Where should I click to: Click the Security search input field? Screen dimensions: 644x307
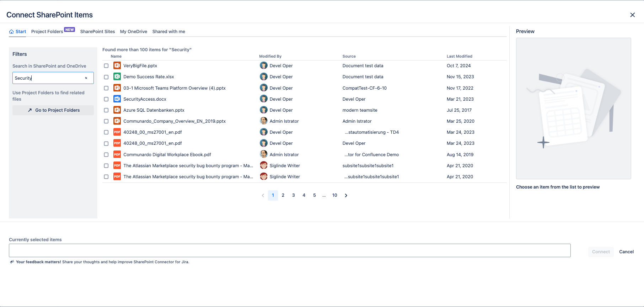point(48,78)
